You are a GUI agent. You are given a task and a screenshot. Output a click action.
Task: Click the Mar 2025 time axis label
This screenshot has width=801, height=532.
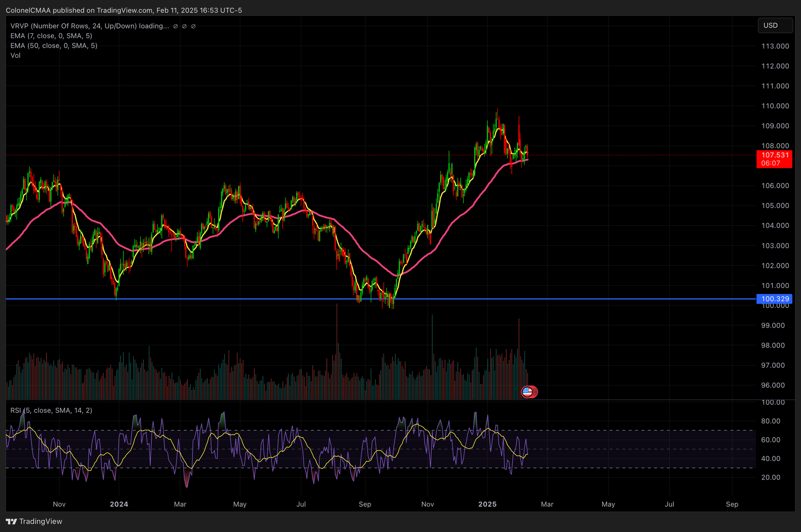[547, 504]
